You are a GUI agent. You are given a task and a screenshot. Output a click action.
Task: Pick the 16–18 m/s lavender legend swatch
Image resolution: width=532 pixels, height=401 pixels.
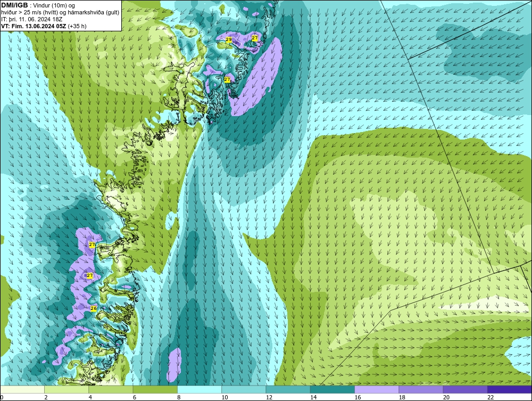tap(377, 389)
